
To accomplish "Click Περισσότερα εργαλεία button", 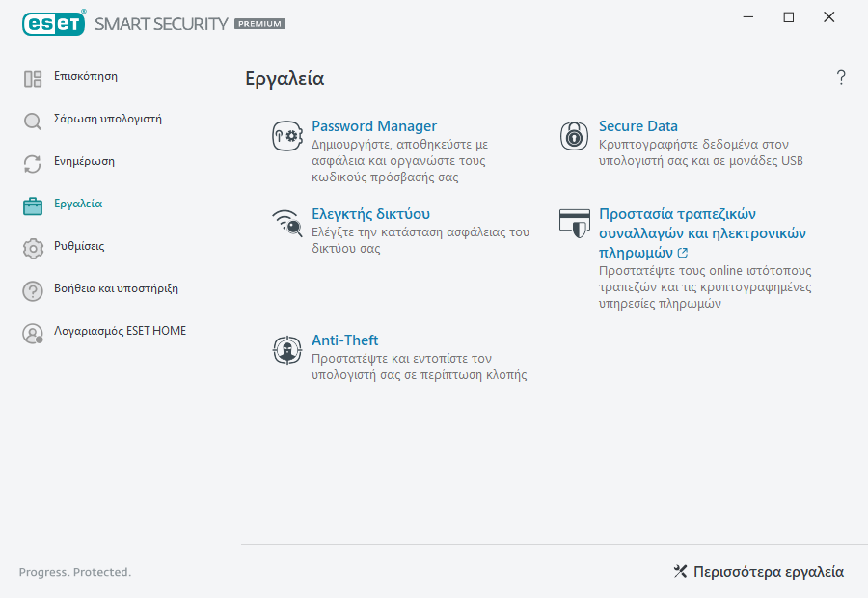I will tap(758, 572).
